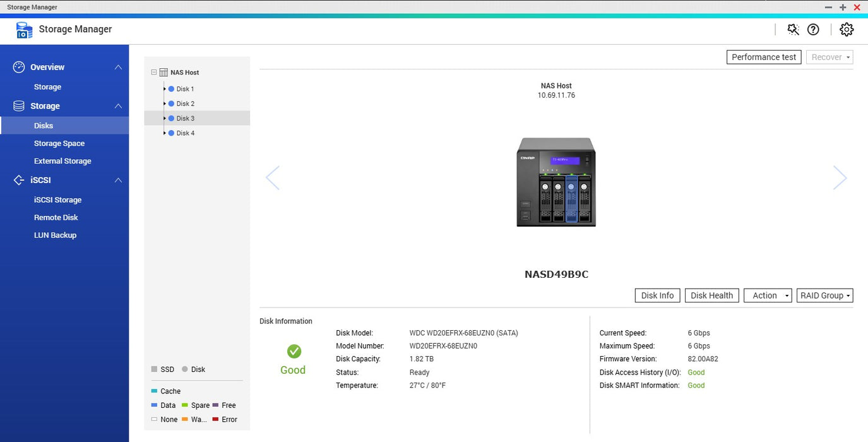The width and height of the screenshot is (868, 442).
Task: Click the teal Cache legend swatch
Action: point(155,391)
